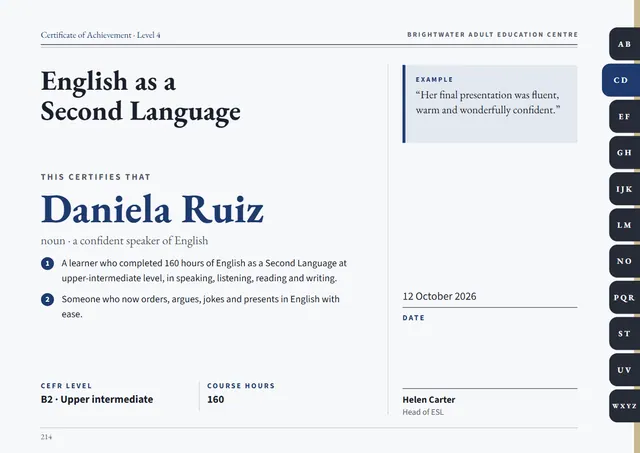Click 'B2 · Upper intermediate' value
Viewport: 640px width, 453px height.
tap(97, 399)
